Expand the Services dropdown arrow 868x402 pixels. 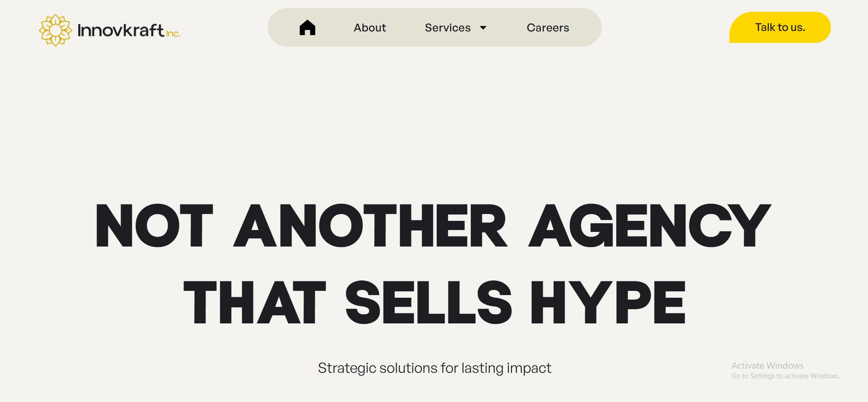(x=483, y=28)
